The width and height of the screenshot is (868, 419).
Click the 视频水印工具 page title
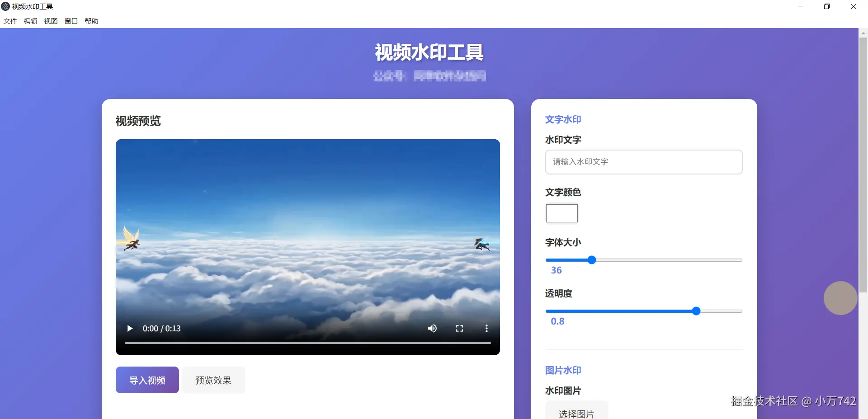[429, 52]
